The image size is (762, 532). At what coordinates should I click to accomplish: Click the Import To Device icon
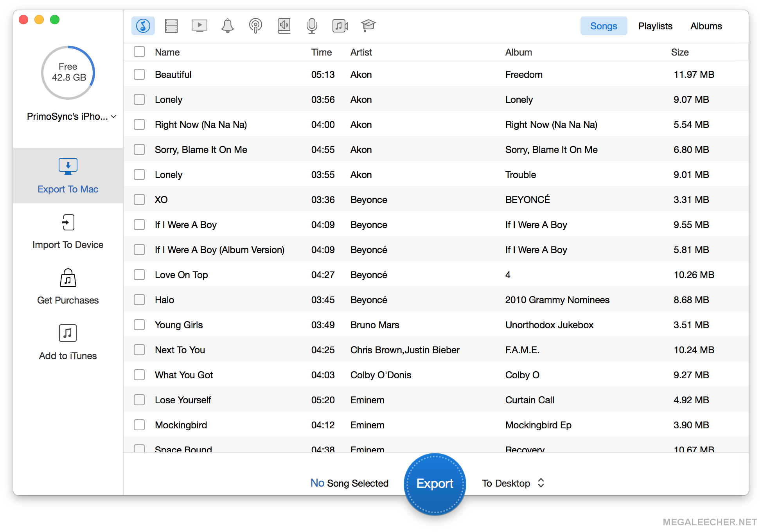tap(68, 223)
